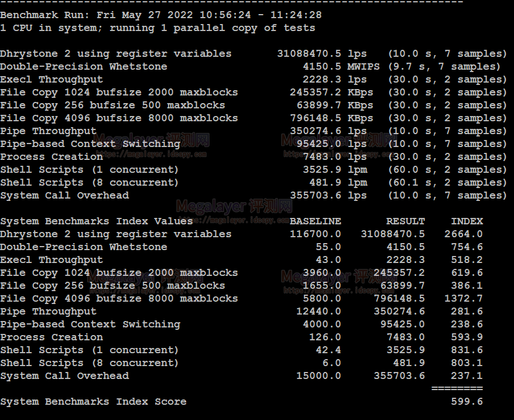This screenshot has width=514, height=420.
Task: Click 4150.5 beside the MWIPS unit
Action: click(322, 67)
